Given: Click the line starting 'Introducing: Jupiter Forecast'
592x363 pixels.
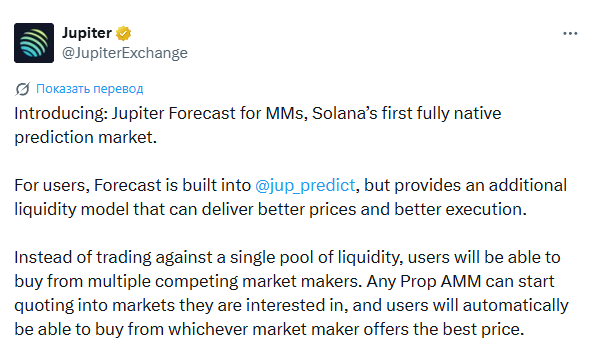Looking at the screenshot, I should coord(257,113).
